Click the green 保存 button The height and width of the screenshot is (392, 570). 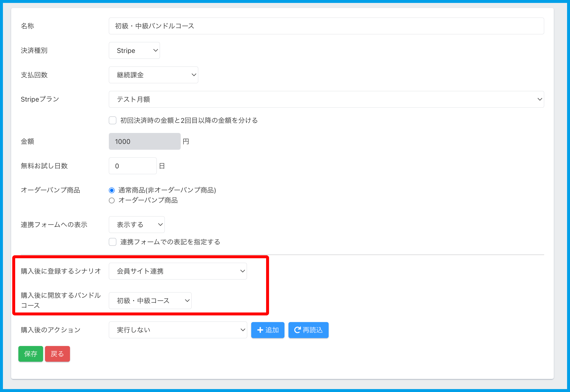31,354
